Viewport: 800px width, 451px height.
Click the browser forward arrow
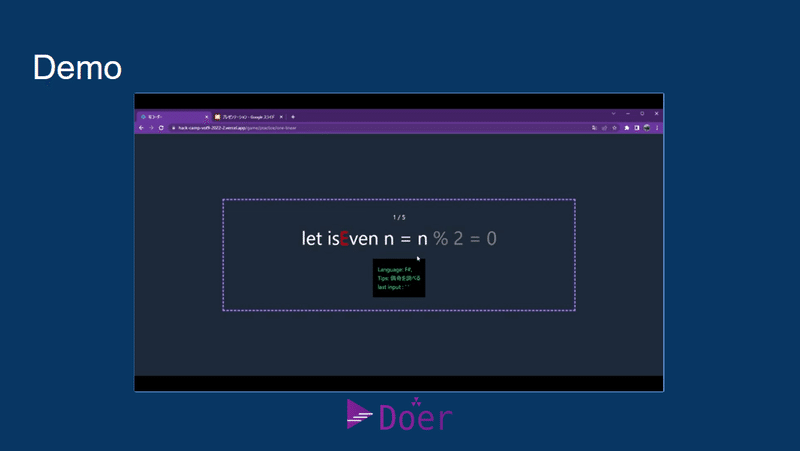point(151,128)
